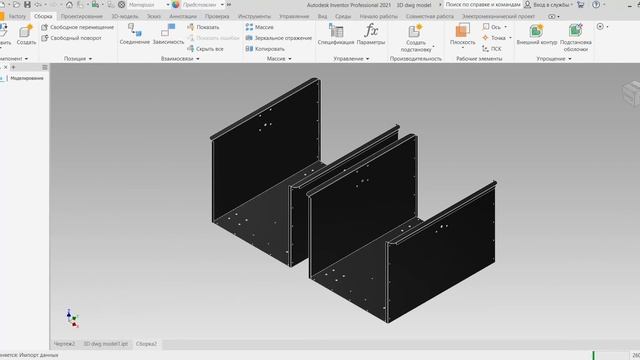Image resolution: width=640 pixels, height=360 pixels.
Task: Click the search help and commands field
Action: pos(483,4)
